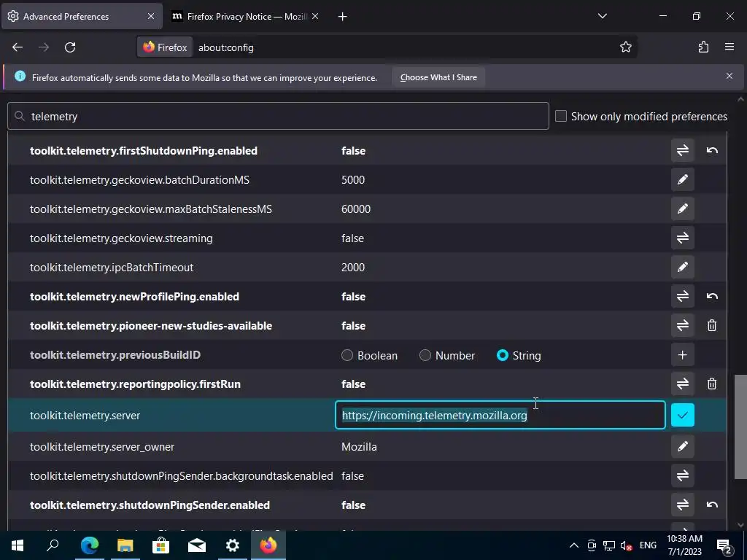Click Choose What I Share button
The height and width of the screenshot is (560, 747).
click(x=438, y=77)
